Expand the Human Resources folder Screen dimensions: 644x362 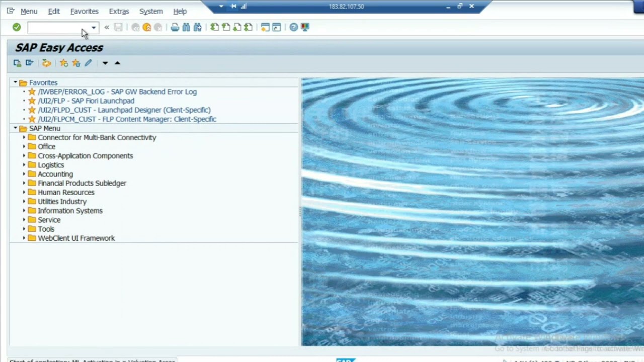pos(24,192)
